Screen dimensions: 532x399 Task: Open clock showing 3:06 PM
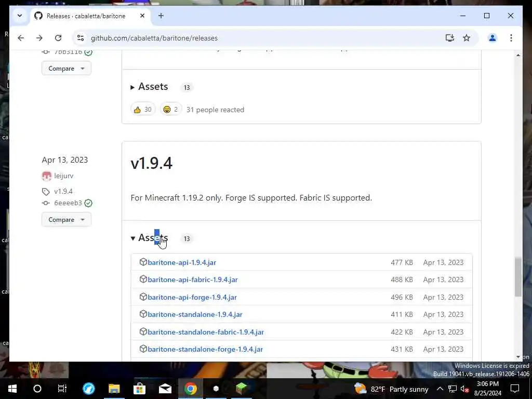pos(487,389)
